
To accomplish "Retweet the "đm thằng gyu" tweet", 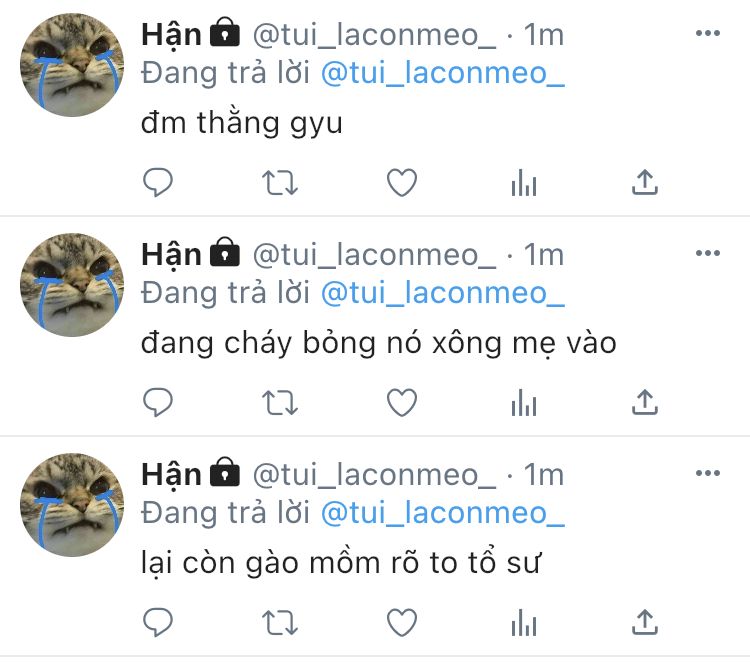I will tap(280, 183).
